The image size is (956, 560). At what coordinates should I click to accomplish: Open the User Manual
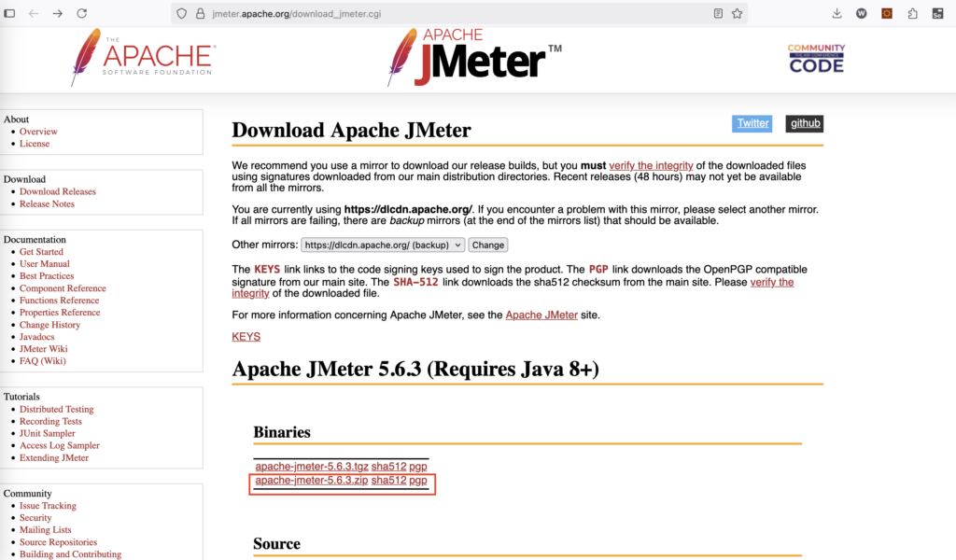tap(45, 264)
